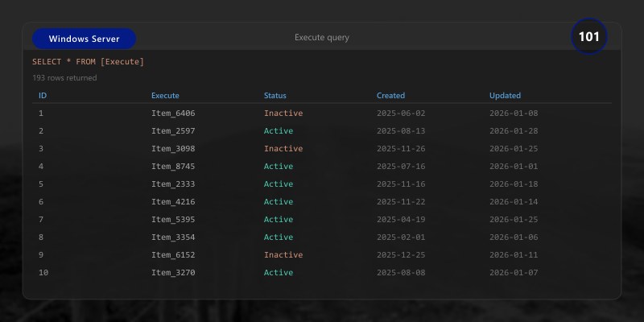The image size is (644, 322).
Task: Click ID cell of Item_5395 row
Action: (x=41, y=219)
